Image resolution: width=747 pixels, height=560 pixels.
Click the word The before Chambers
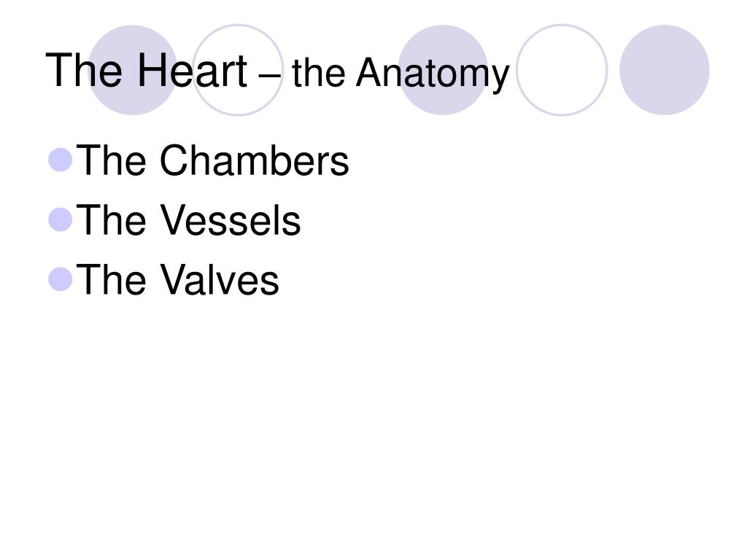(111, 160)
